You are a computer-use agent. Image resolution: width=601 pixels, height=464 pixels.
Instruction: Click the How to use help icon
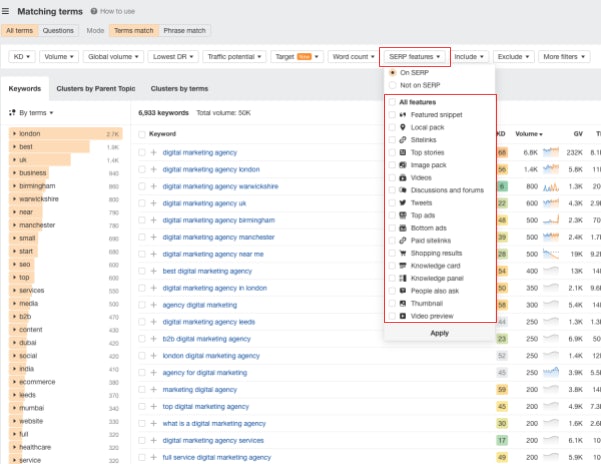coord(94,11)
